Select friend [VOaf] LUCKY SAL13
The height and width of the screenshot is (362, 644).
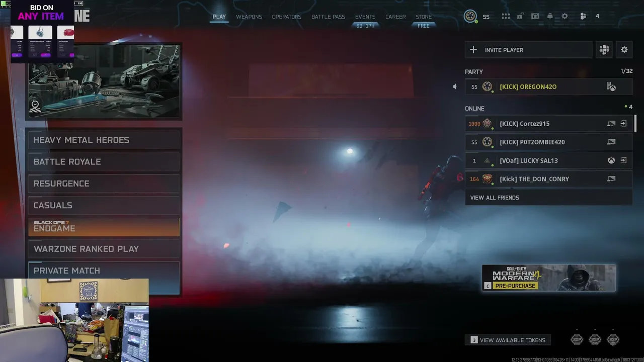pyautogui.click(x=548, y=161)
